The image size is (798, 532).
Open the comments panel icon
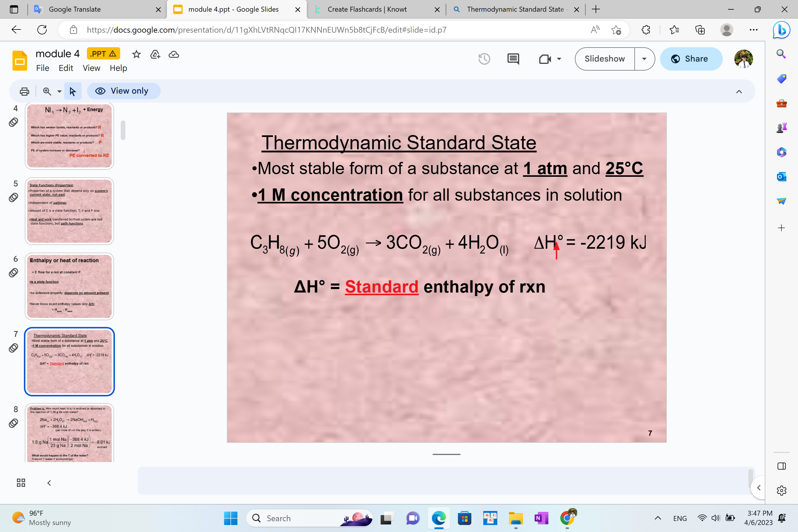(513, 59)
